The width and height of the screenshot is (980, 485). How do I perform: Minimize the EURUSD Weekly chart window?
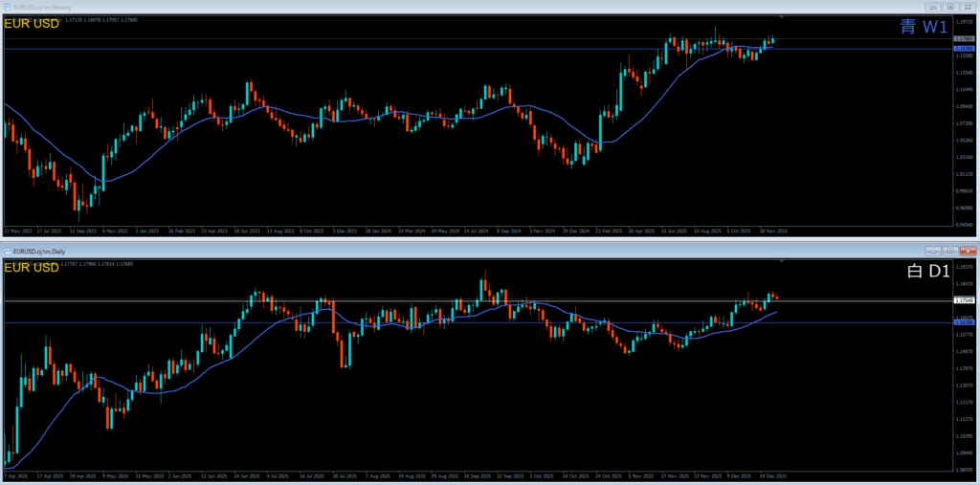(933, 8)
